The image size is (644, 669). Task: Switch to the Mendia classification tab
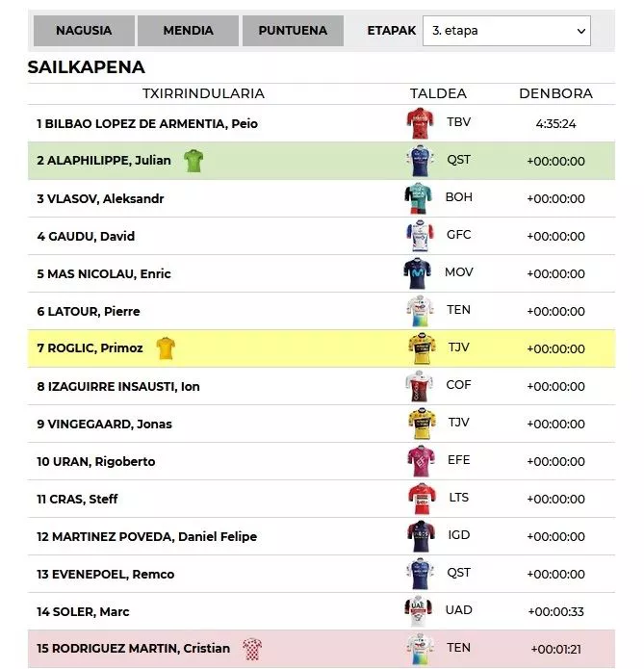[188, 31]
